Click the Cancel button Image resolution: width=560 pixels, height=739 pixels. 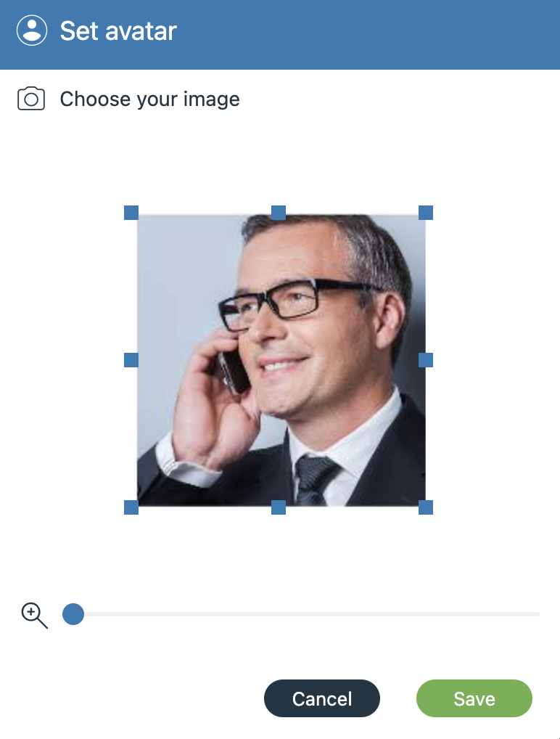coord(321,698)
